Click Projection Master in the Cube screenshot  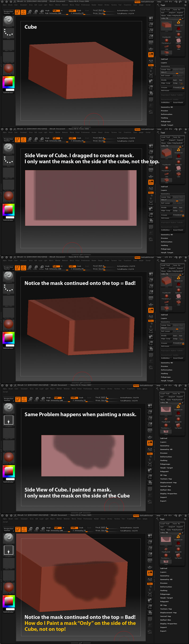(x=8, y=12)
